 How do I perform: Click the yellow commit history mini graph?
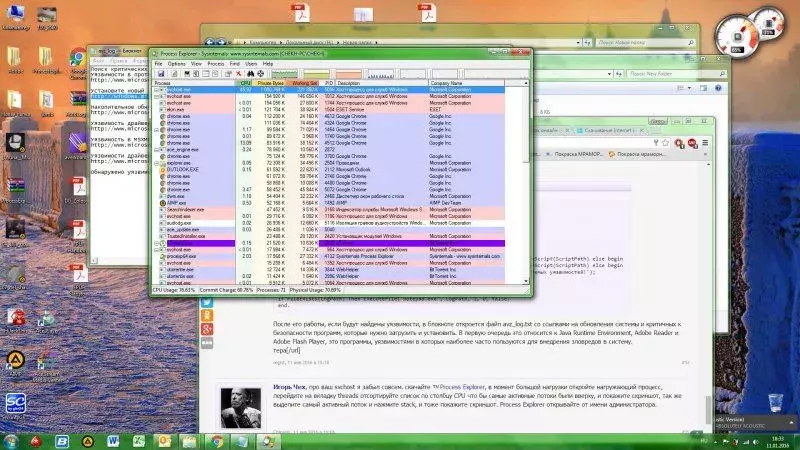[316, 74]
